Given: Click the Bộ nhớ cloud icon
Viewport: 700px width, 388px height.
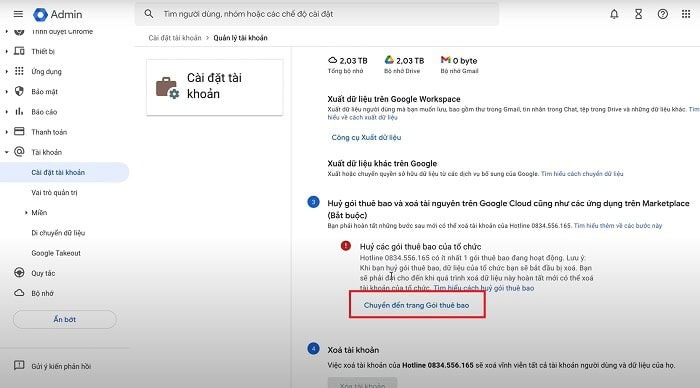Looking at the screenshot, I should click(x=19, y=293).
